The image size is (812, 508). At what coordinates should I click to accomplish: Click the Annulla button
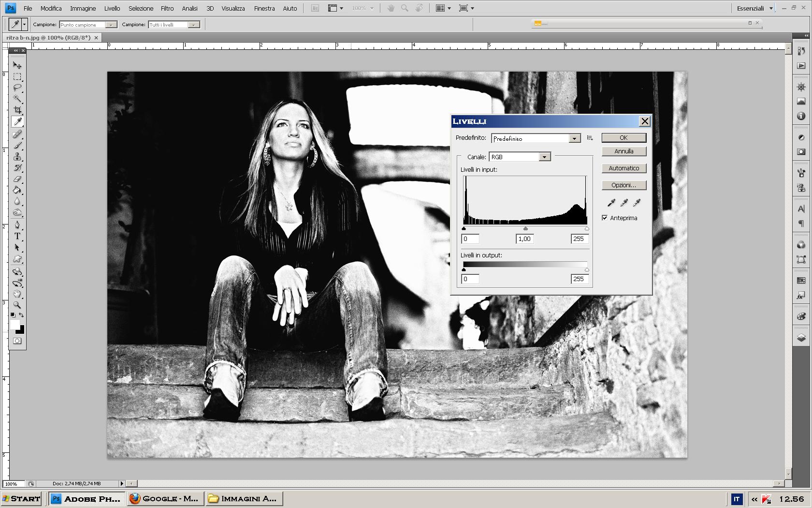[x=623, y=151]
